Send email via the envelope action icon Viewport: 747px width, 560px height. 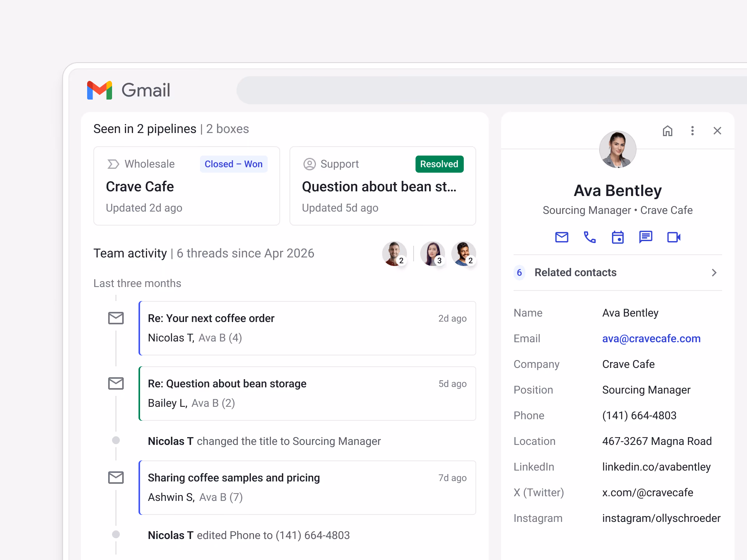tap(562, 237)
